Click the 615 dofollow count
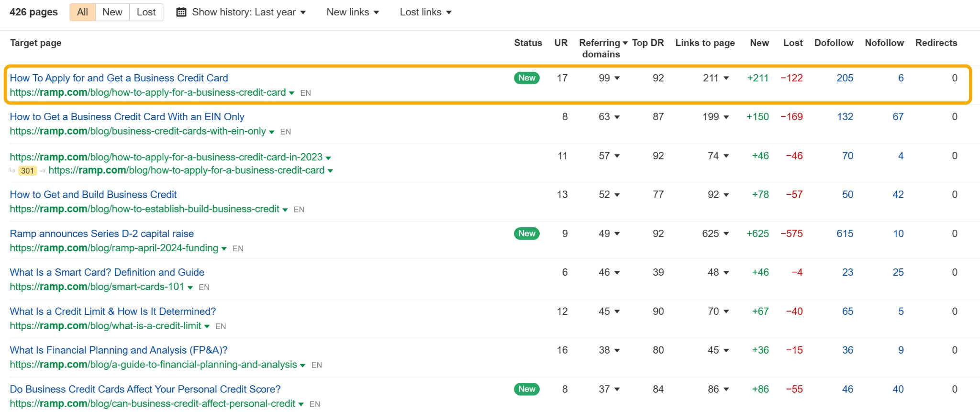980x412 pixels. tap(845, 234)
